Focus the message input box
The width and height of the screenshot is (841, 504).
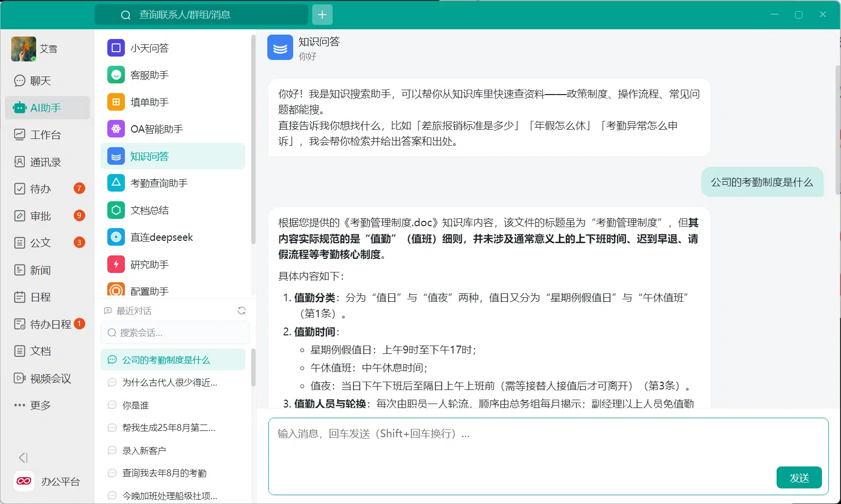pyautogui.click(x=548, y=456)
